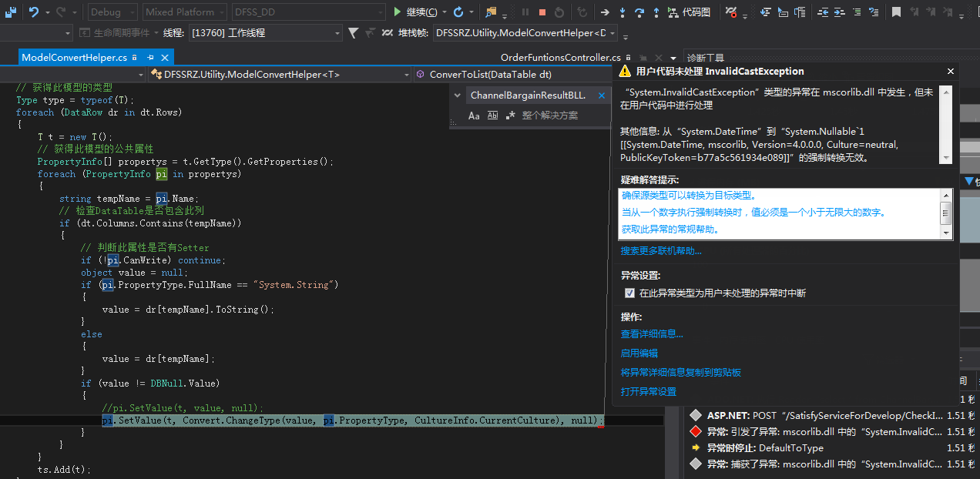Click the Show Next Statement arrow icon
The image size is (980, 479).
(605, 12)
